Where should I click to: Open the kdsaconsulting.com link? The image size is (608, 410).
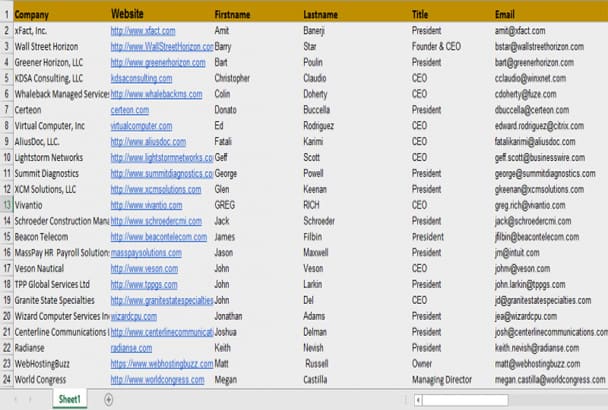[x=141, y=78]
